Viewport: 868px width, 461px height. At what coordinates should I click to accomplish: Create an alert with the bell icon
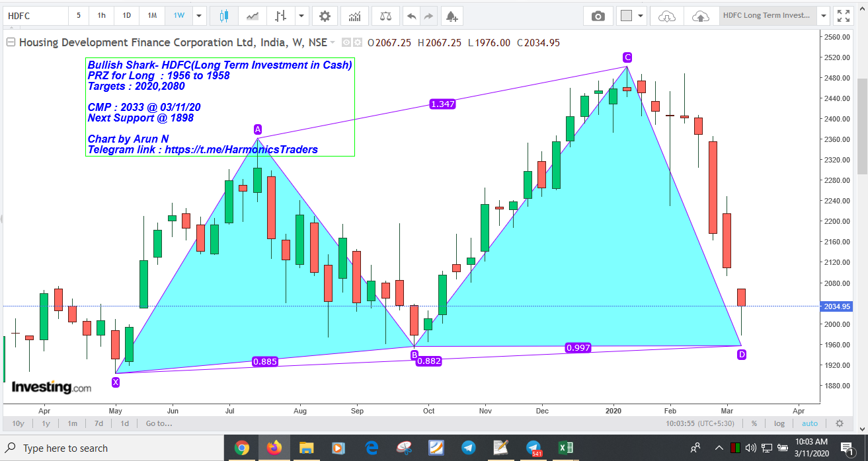click(x=451, y=16)
